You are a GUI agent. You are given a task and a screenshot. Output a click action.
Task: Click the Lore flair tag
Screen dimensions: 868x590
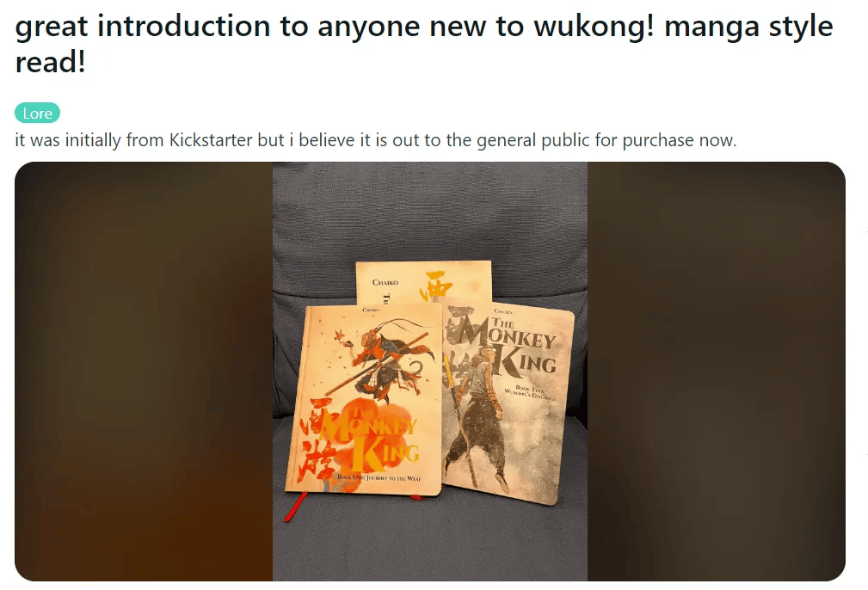point(37,113)
